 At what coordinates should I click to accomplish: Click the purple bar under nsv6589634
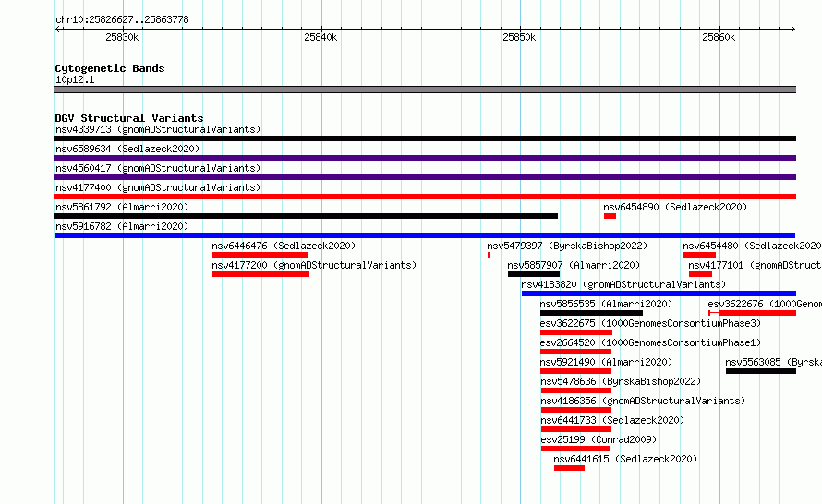pyautogui.click(x=425, y=158)
